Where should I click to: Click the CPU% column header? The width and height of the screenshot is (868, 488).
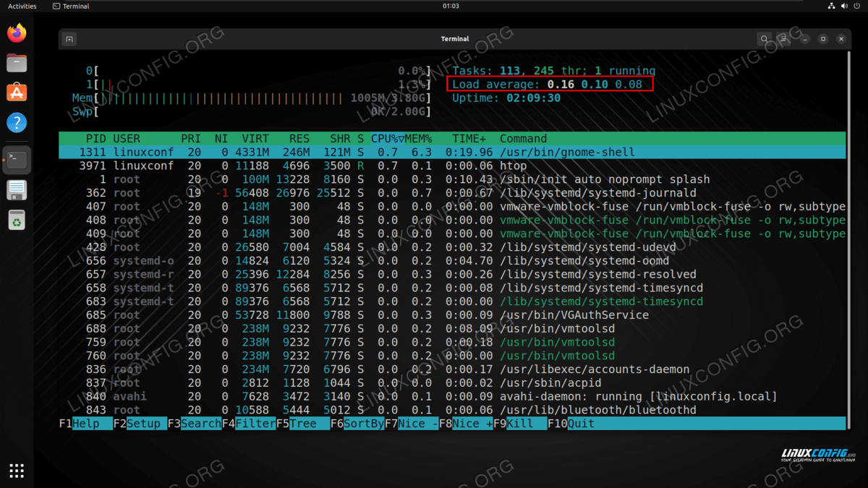(388, 139)
